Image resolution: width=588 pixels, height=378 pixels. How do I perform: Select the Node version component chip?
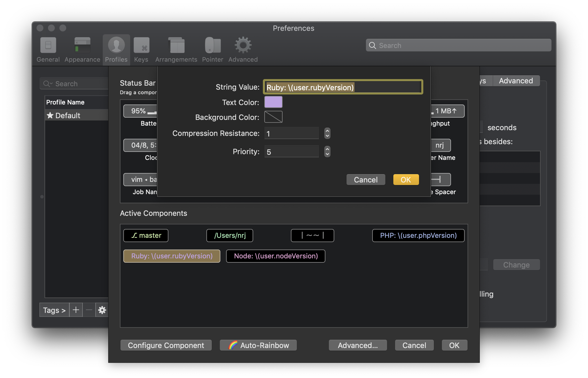pyautogui.click(x=275, y=256)
